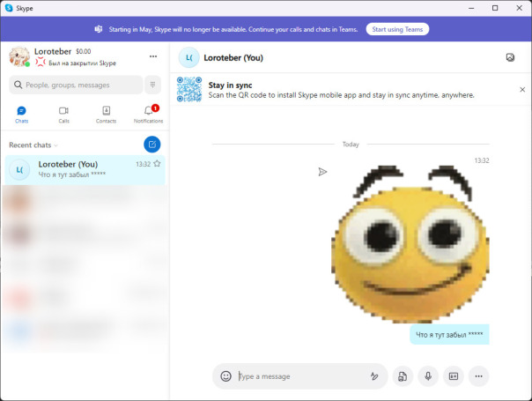Viewport: 532px width, 401px height.
Task: Click the QR code image
Action: click(189, 89)
